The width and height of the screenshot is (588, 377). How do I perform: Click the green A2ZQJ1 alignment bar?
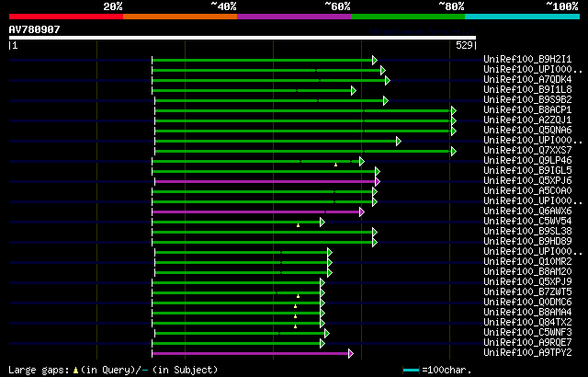[303, 120]
